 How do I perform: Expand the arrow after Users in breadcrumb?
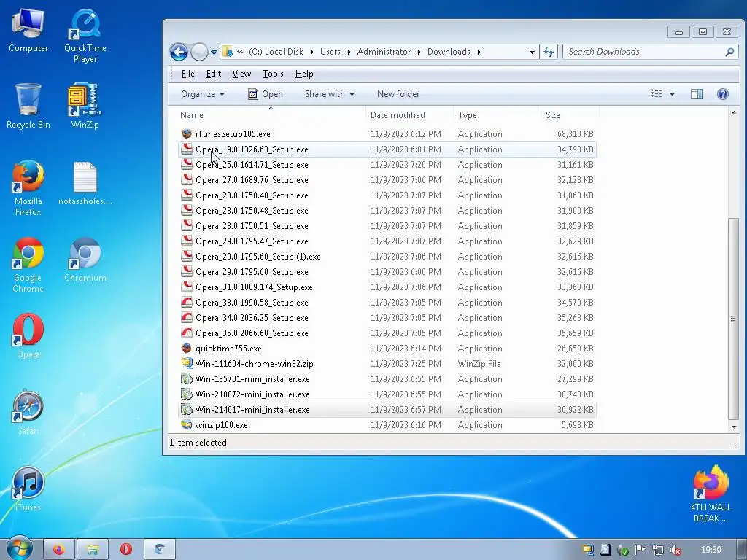coord(349,52)
